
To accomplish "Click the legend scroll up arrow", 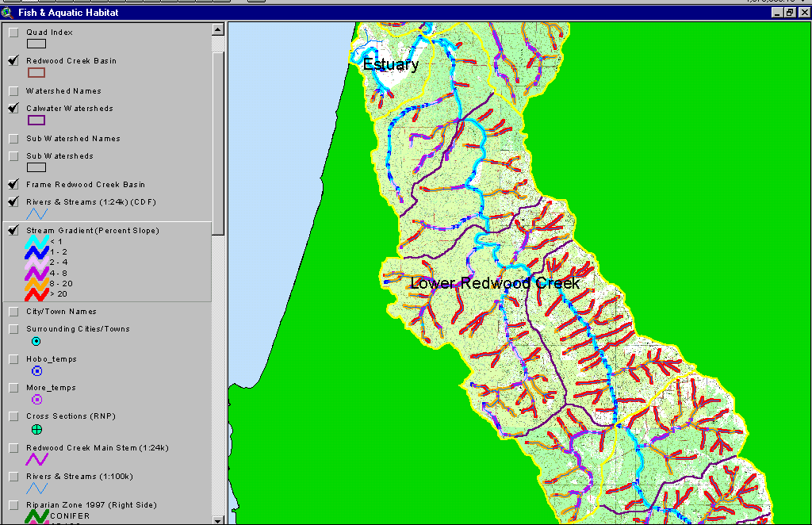I will pyautogui.click(x=218, y=29).
